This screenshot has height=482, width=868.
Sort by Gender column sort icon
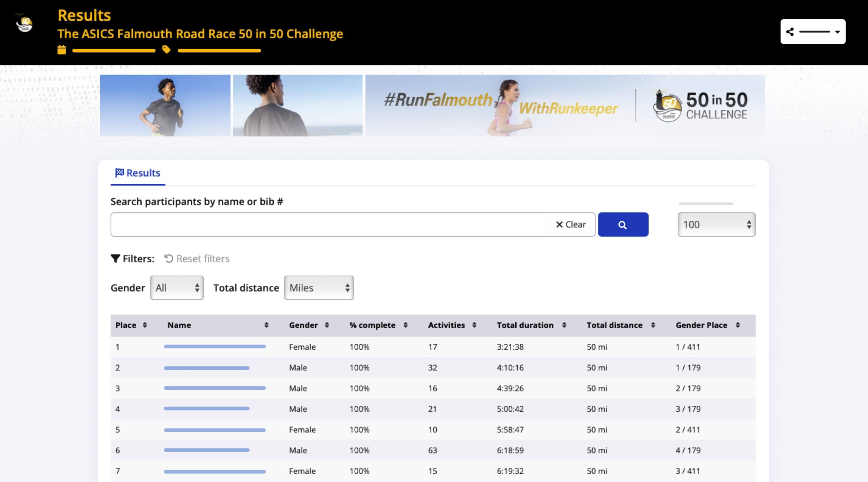click(x=327, y=325)
